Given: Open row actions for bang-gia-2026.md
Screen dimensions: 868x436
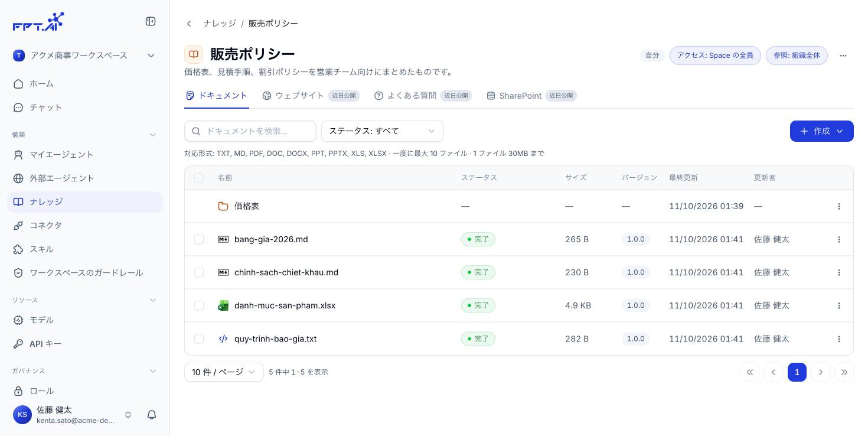Looking at the screenshot, I should tap(839, 239).
